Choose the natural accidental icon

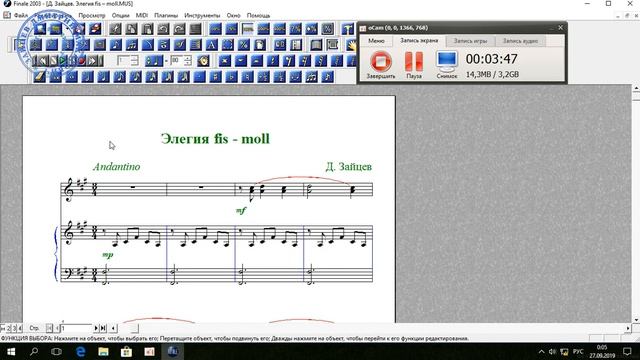tap(247, 76)
